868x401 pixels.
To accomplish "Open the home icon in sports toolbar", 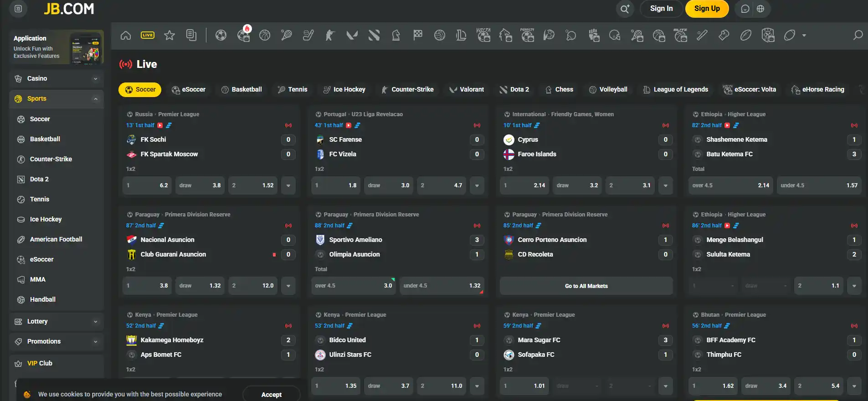I will pos(126,35).
